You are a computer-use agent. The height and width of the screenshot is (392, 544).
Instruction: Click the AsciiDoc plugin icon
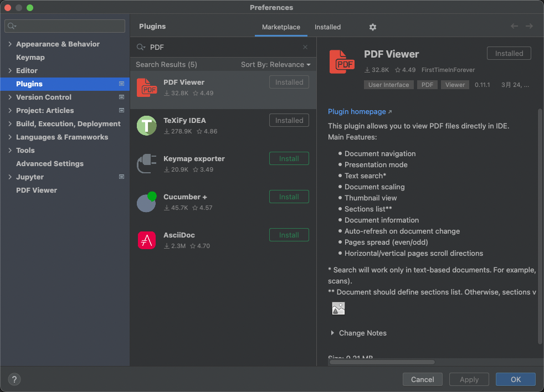[147, 240]
